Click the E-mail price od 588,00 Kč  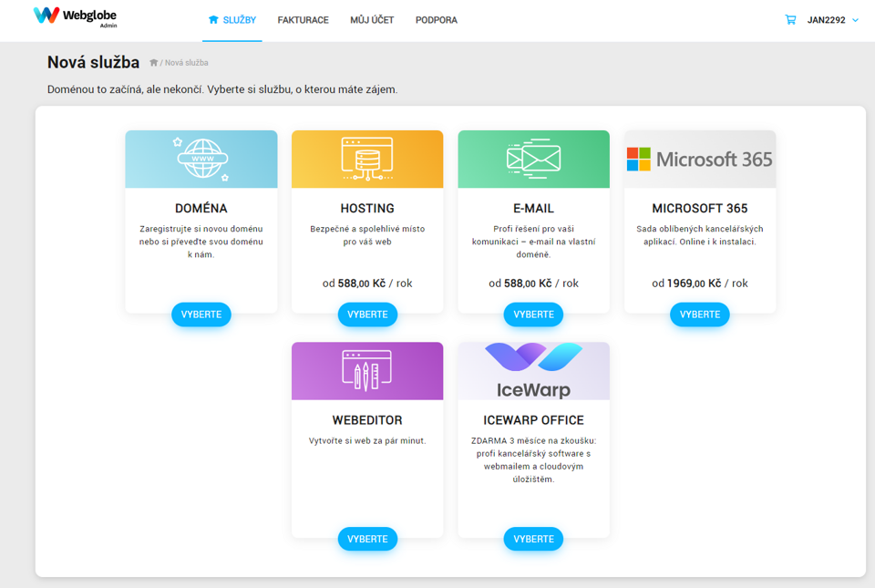[533, 284]
